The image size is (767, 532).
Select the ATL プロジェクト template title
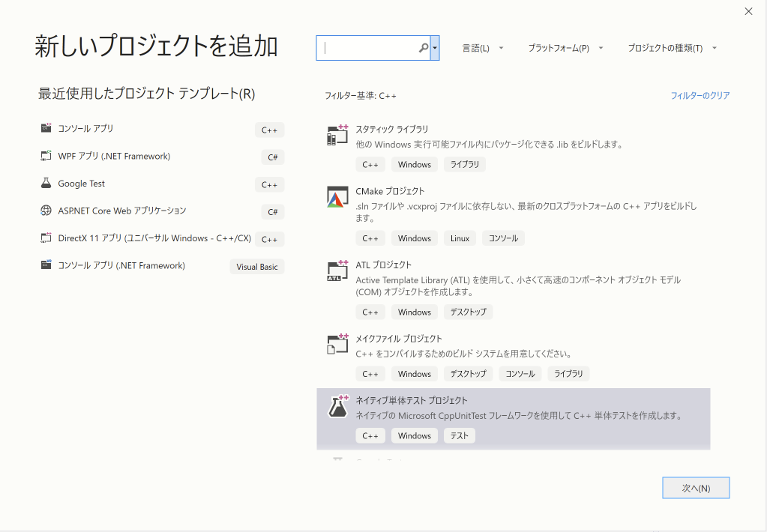384,265
